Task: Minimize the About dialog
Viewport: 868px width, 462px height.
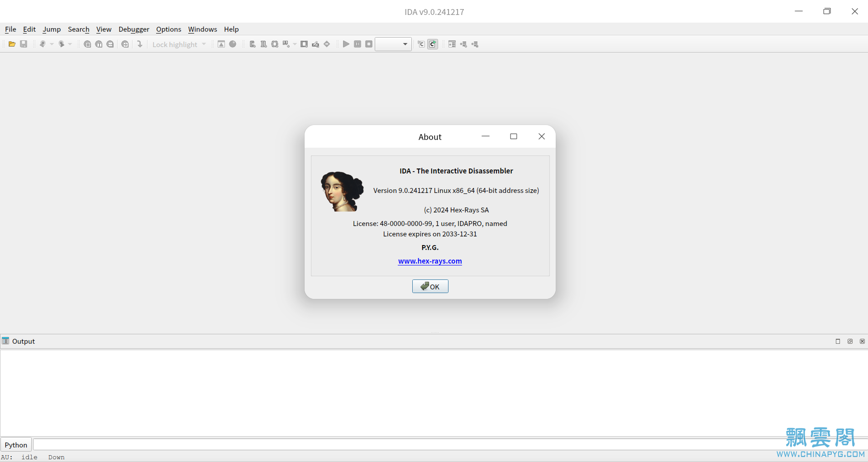Action: (486, 136)
